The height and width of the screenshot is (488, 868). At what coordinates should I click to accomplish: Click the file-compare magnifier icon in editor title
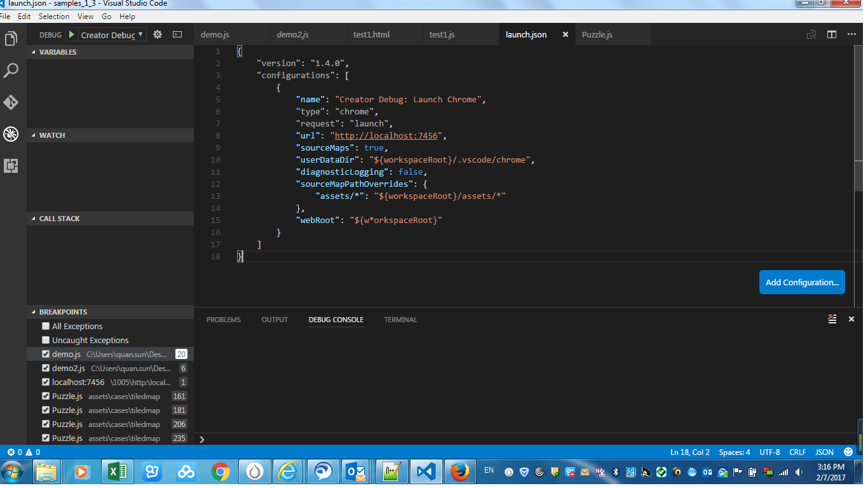[x=811, y=35]
